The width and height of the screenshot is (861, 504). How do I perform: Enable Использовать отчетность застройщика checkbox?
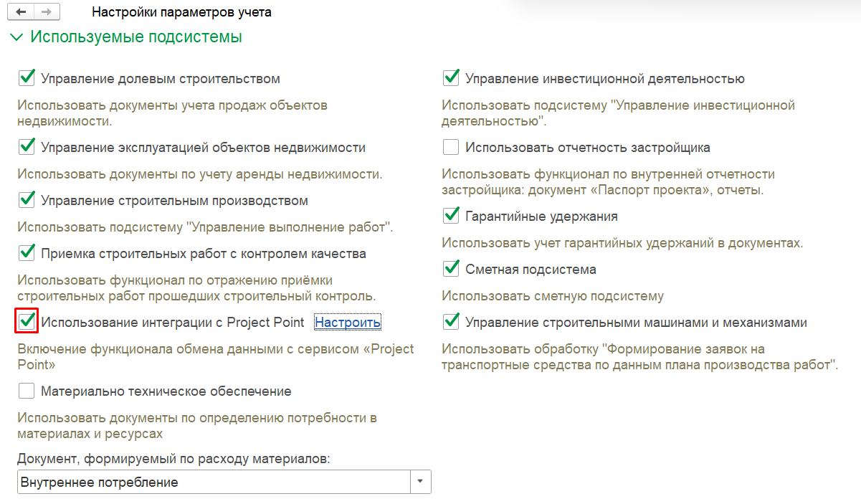[451, 147]
